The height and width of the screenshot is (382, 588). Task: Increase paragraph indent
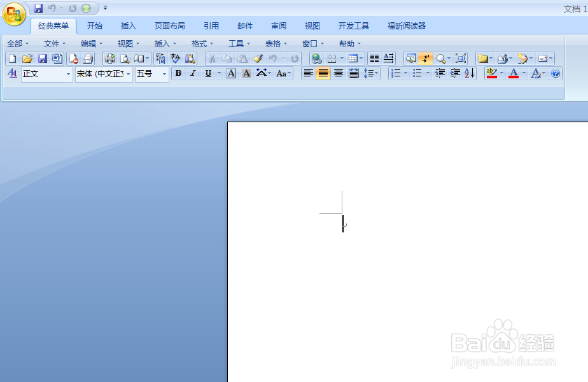pyautogui.click(x=455, y=74)
